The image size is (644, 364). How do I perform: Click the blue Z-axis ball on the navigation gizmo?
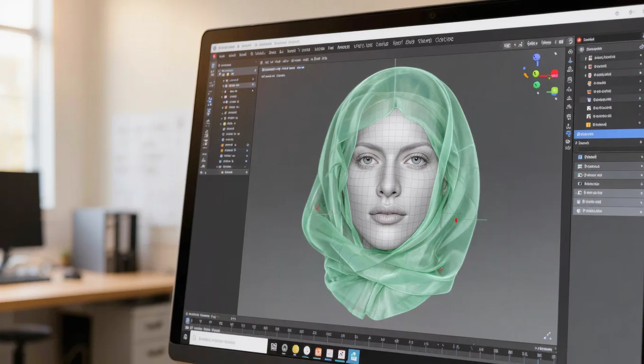pos(537,57)
